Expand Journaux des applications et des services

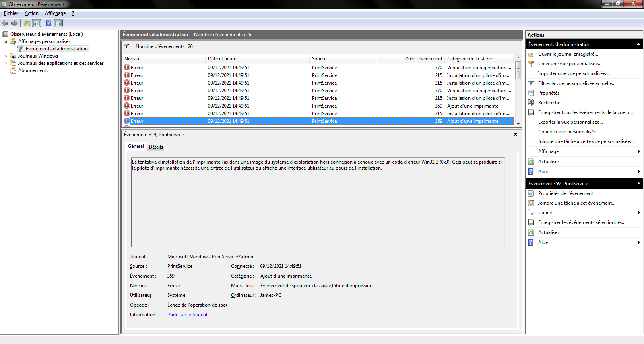click(6, 64)
